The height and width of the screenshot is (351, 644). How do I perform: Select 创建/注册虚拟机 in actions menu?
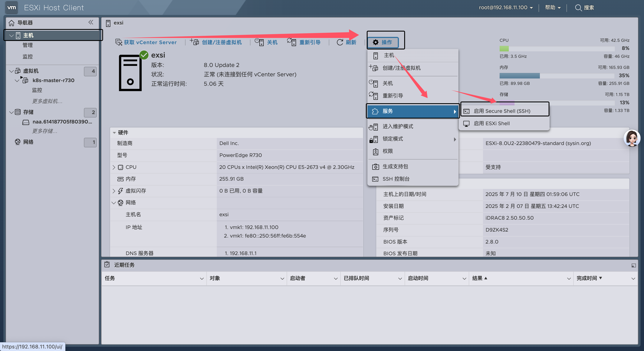413,68
